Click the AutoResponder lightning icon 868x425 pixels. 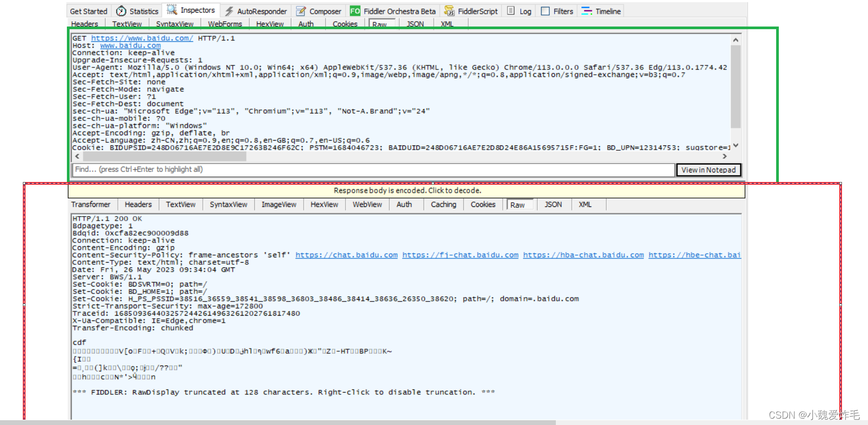pyautogui.click(x=229, y=11)
